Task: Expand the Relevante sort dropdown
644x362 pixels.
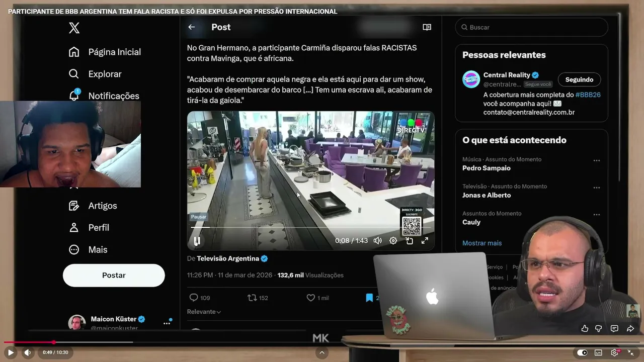Action: click(204, 312)
